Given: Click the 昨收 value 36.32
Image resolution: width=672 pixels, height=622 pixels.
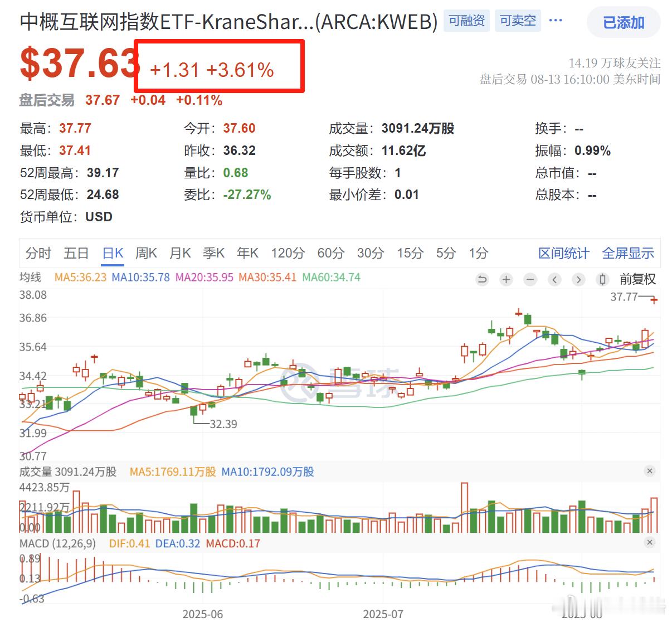Looking at the screenshot, I should click(x=239, y=150).
